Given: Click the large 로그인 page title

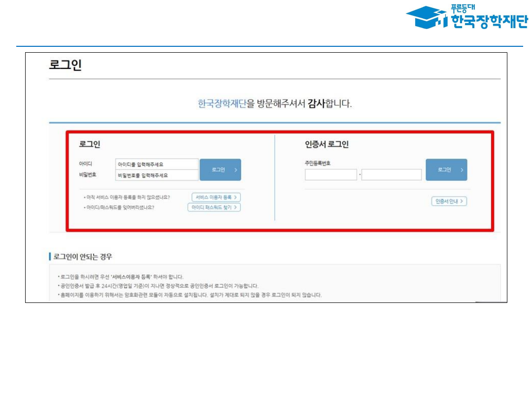Looking at the screenshot, I should tap(65, 65).
